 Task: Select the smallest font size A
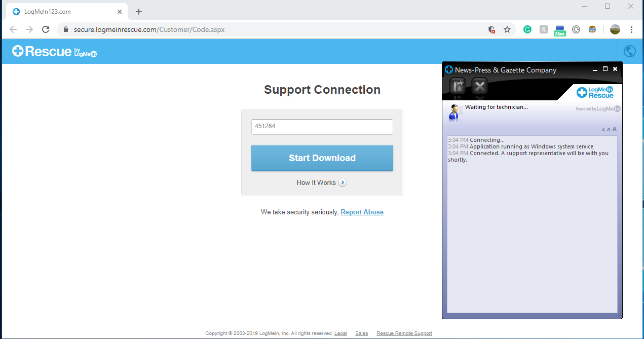point(603,130)
